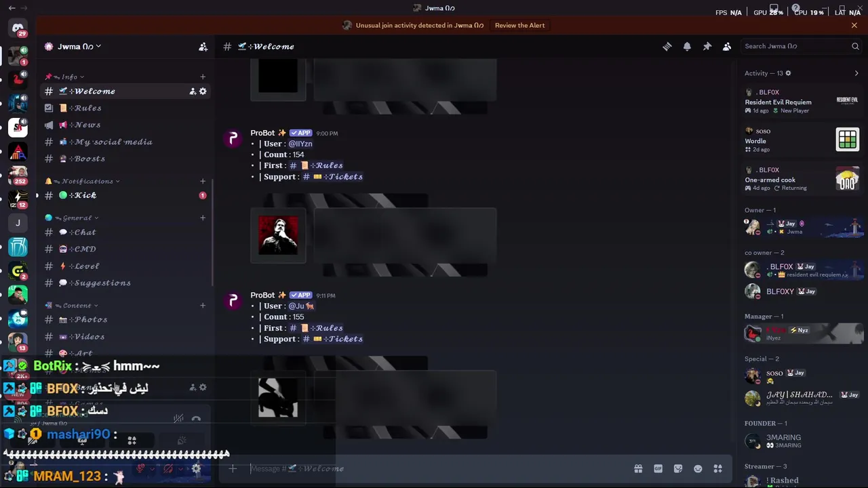The height and width of the screenshot is (488, 868).
Task: Open Activity section settings gear
Action: click(788, 73)
